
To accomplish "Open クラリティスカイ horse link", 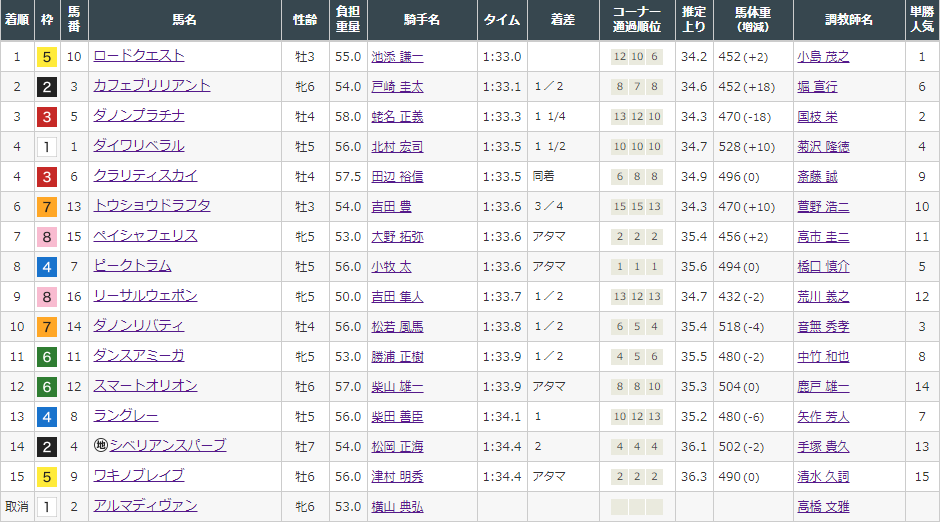I will pyautogui.click(x=145, y=176).
